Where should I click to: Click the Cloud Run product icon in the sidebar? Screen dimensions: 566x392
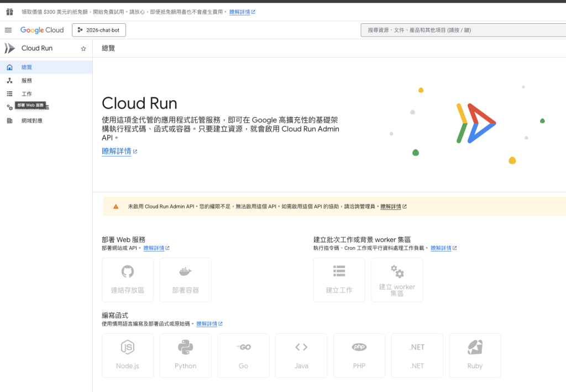[x=10, y=48]
